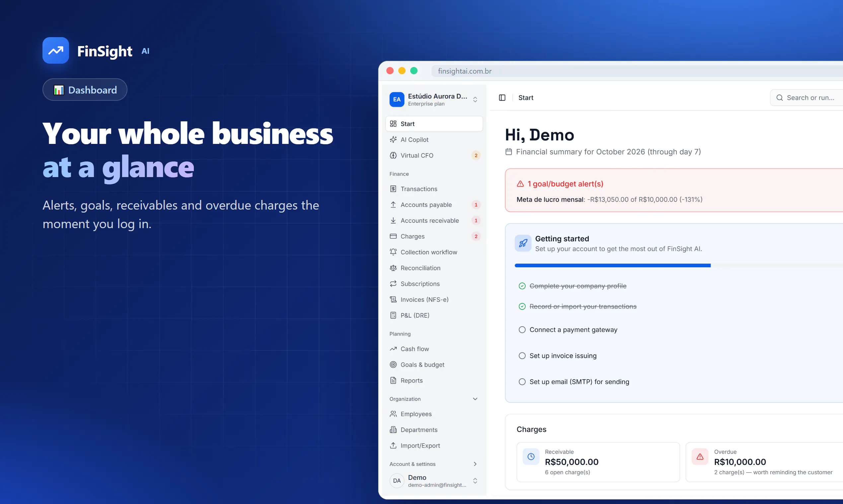This screenshot has height=504, width=843.
Task: Click the Subscriptions repeat-arrows icon
Action: click(x=393, y=283)
